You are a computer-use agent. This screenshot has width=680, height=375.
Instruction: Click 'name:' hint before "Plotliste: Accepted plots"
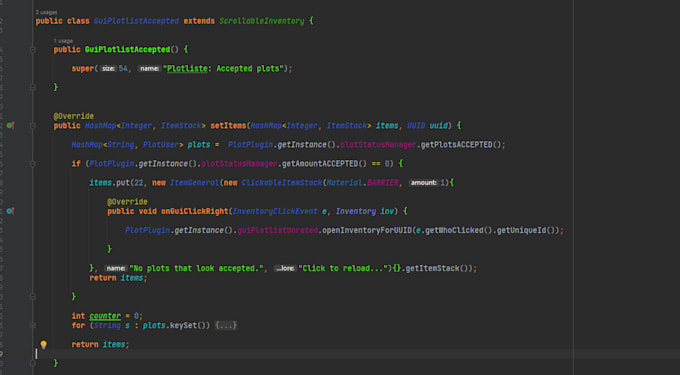pyautogui.click(x=150, y=68)
